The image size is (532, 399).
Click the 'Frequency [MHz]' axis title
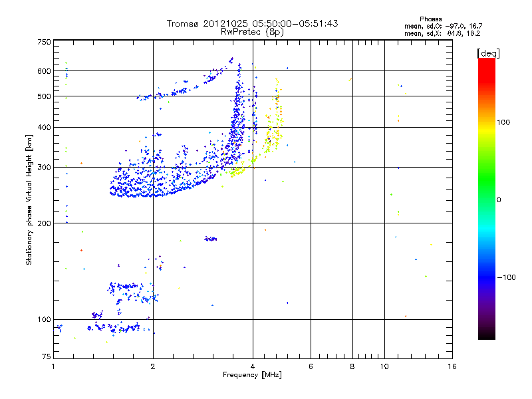click(x=252, y=375)
